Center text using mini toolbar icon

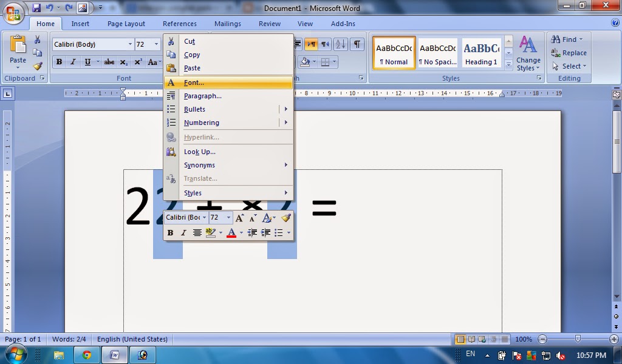pos(197,232)
